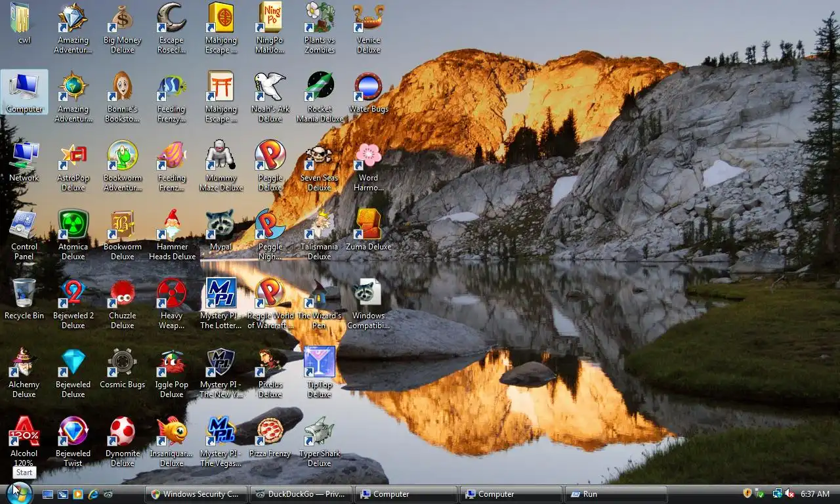This screenshot has width=840, height=504.
Task: Open the Network desktop icon
Action: click(x=24, y=161)
